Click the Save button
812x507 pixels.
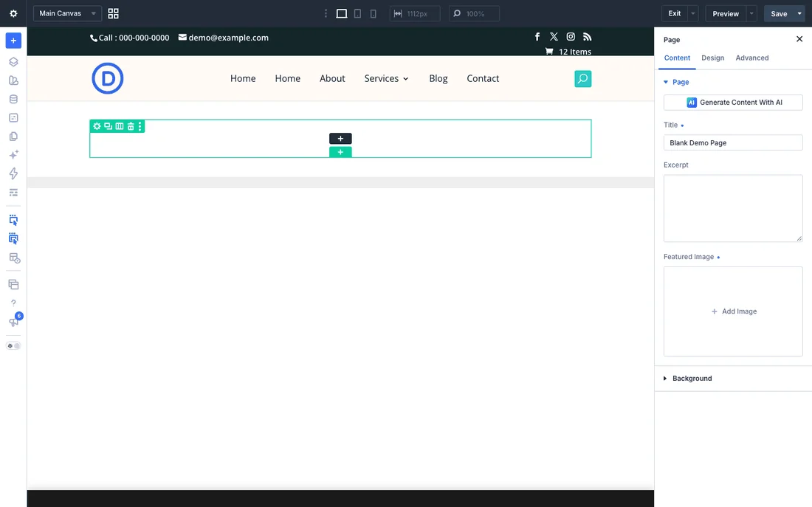tap(779, 13)
